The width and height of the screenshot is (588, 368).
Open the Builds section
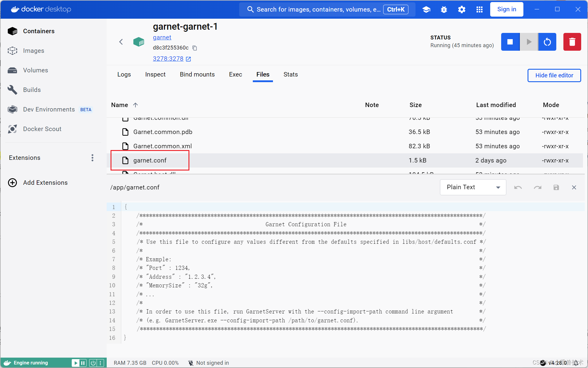(x=32, y=90)
